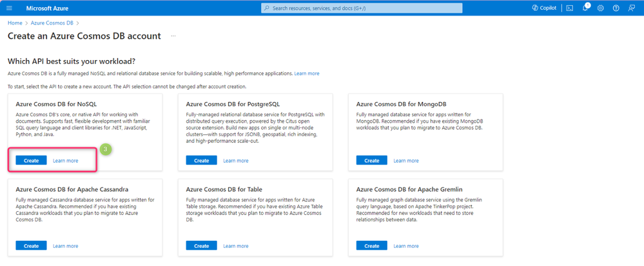Viewport: 644px width, 266px height.
Task: Open portal settings gear
Action: (x=600, y=8)
